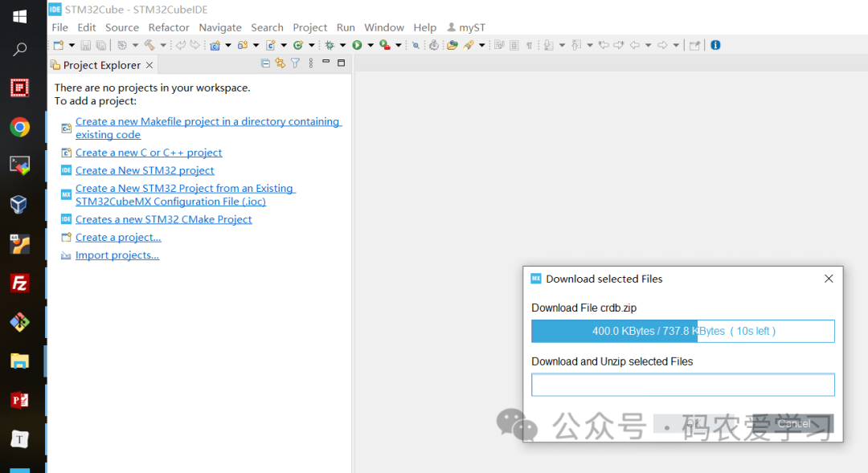This screenshot has width=868, height=473.
Task: Click the green Run play icon
Action: point(357,45)
